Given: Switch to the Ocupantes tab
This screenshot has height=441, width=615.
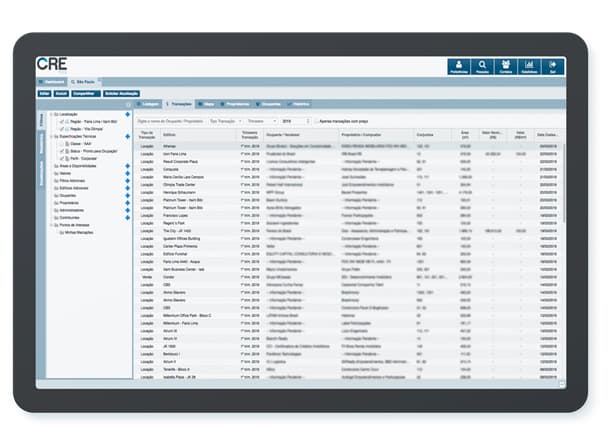Looking at the screenshot, I should 268,104.
